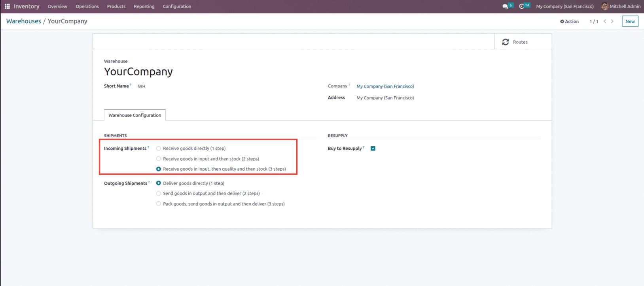Select Deliver goods directly (1 step)

point(159,183)
